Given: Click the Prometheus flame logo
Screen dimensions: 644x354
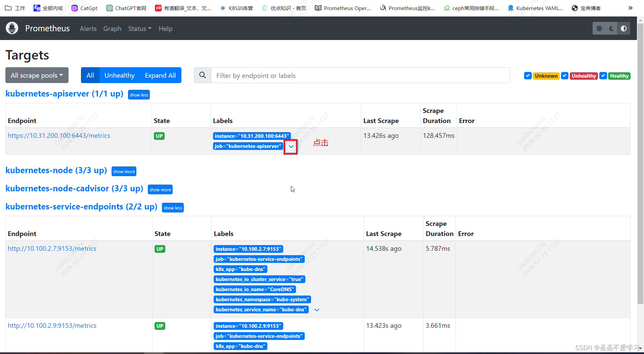Looking at the screenshot, I should click(x=12, y=28).
